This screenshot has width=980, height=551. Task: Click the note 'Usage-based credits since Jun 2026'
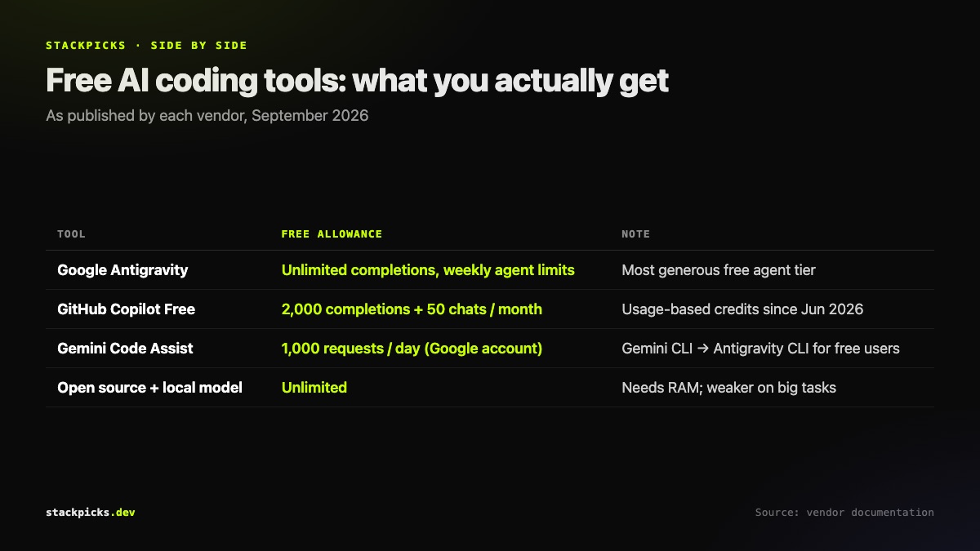coord(742,309)
